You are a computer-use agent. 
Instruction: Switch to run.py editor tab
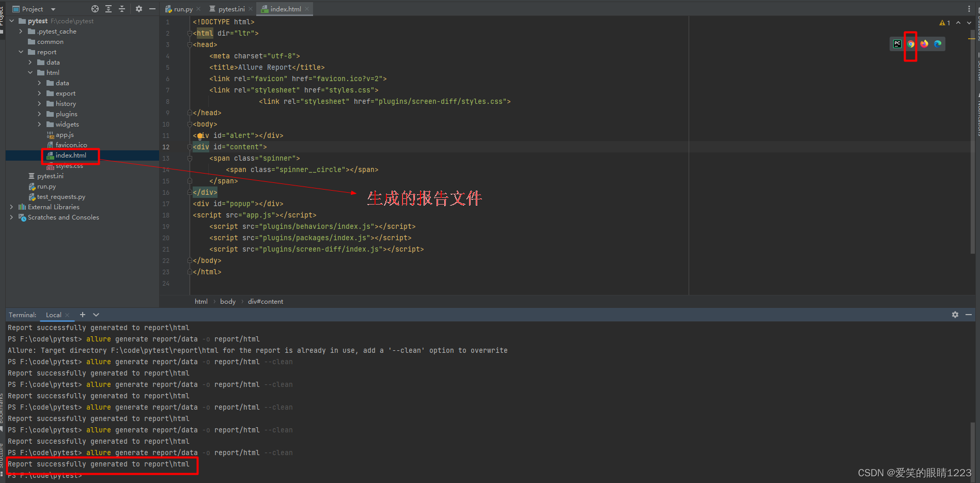[183, 9]
